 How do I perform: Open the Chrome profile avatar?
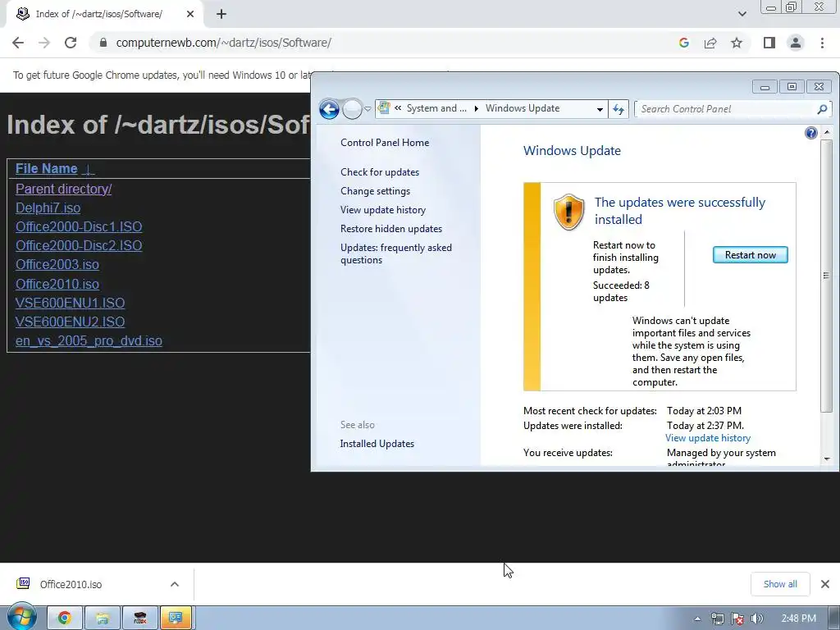pyautogui.click(x=796, y=43)
